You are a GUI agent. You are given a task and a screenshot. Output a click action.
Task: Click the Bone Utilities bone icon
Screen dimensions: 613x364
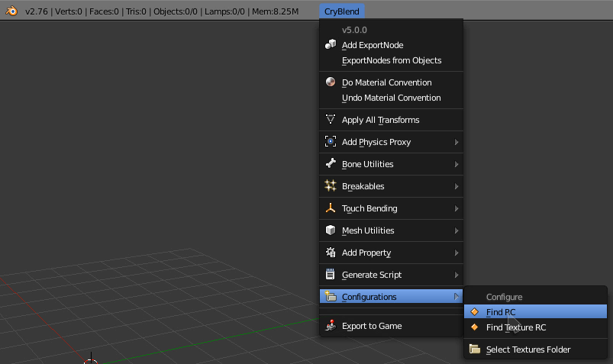(x=331, y=163)
